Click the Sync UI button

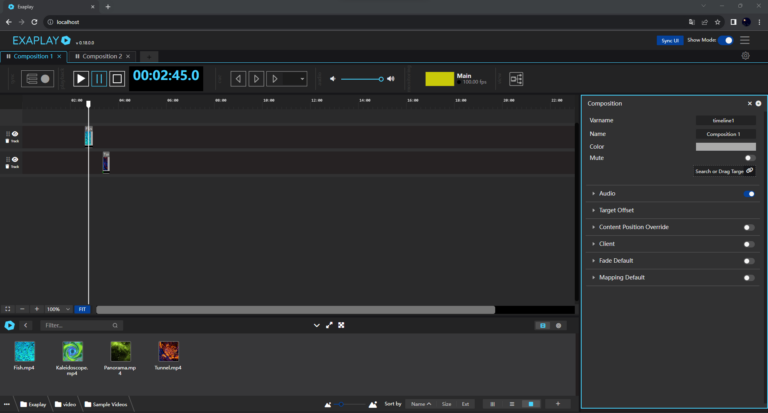pos(668,40)
